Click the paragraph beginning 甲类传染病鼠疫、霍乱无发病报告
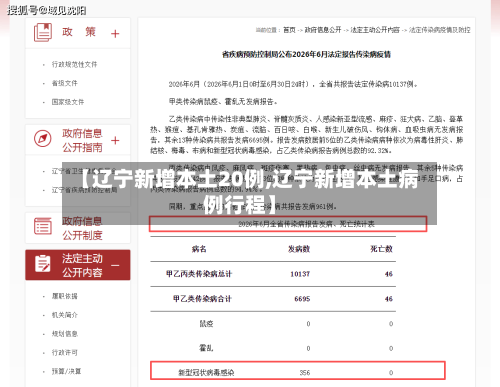Image resolution: width=500 pixels, height=387 pixels. [x=223, y=101]
